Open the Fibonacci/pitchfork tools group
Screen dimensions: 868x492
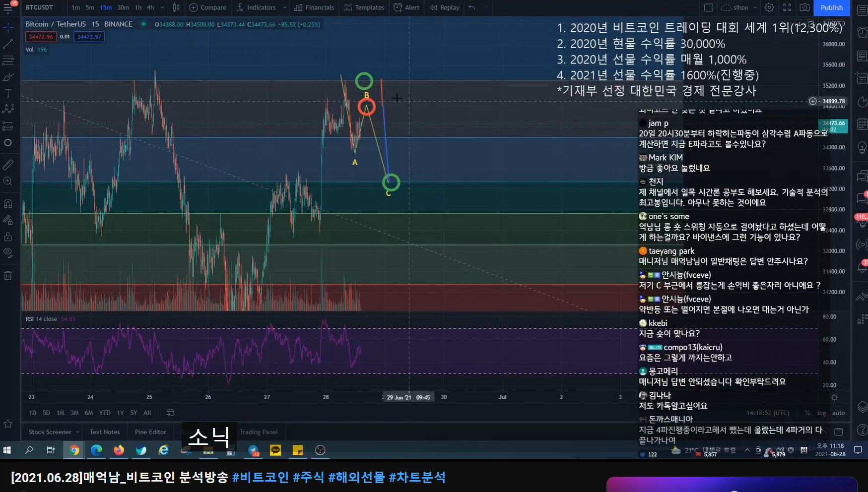click(x=8, y=61)
